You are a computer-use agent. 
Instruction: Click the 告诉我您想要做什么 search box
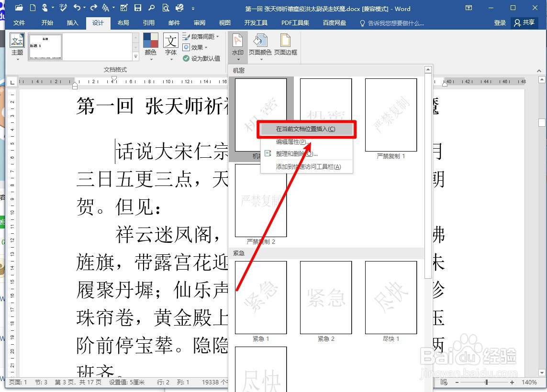click(x=392, y=23)
